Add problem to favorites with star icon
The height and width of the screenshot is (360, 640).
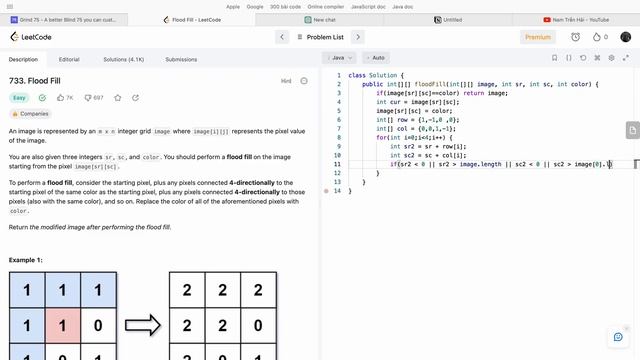coord(118,98)
